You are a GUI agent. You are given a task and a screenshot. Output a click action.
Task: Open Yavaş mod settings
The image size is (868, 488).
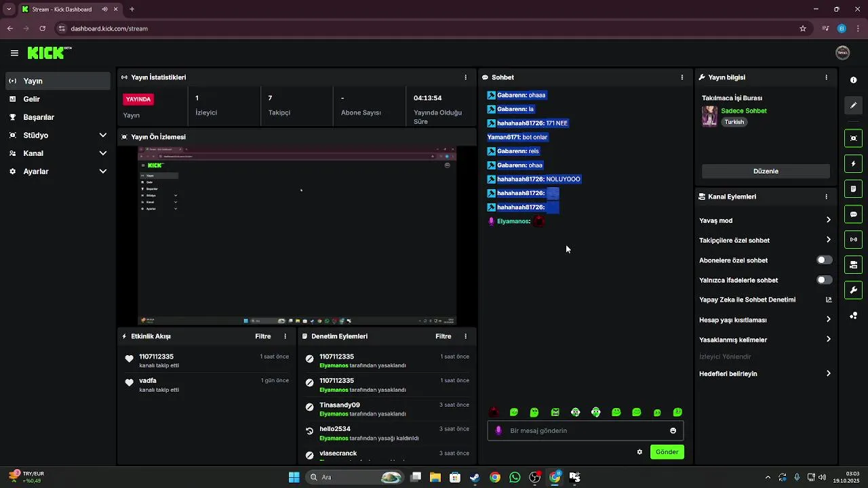pos(766,220)
